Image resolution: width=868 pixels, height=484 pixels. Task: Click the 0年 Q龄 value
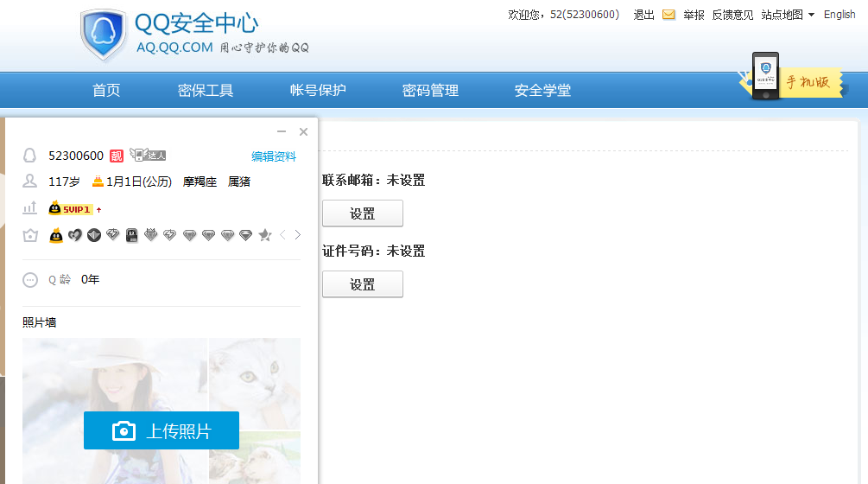[x=90, y=280]
